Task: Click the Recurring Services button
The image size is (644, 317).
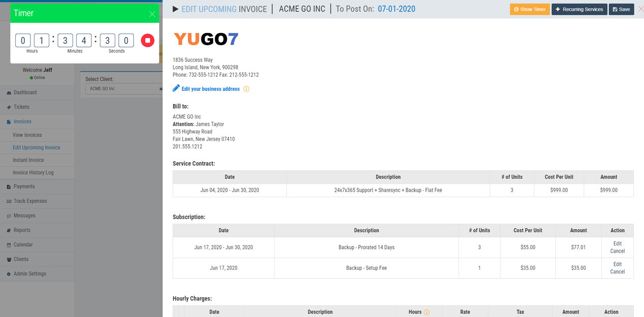Action: pyautogui.click(x=579, y=9)
